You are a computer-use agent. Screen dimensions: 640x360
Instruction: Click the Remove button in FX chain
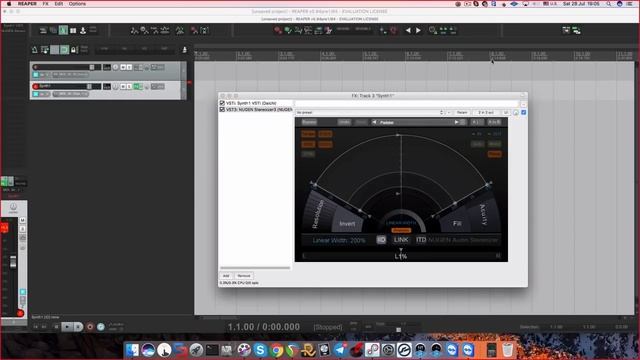(x=244, y=276)
